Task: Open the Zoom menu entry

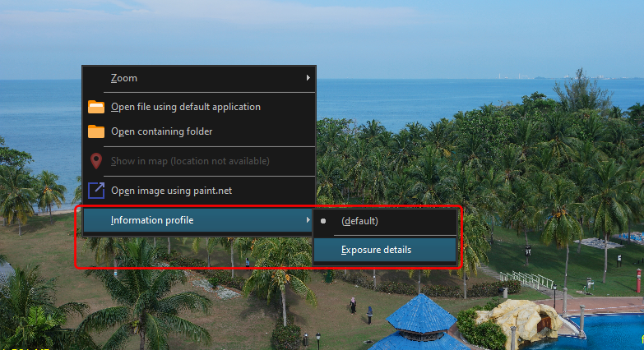Action: pyautogui.click(x=124, y=78)
